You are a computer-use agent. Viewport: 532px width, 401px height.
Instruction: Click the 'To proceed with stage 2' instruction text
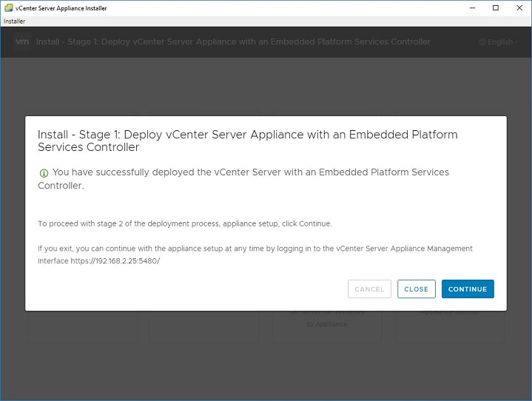185,223
